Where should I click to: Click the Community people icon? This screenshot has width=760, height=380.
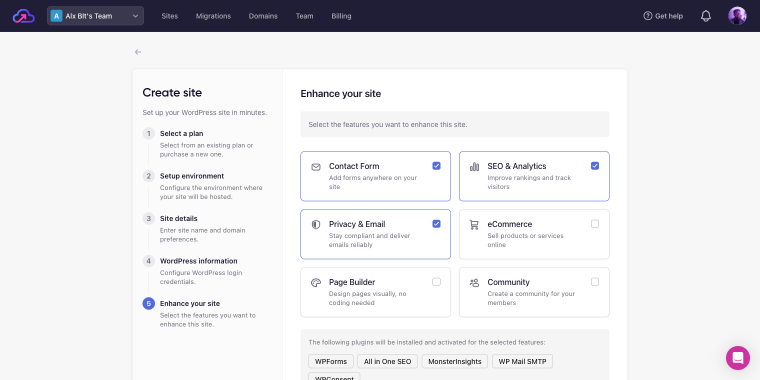pos(475,283)
